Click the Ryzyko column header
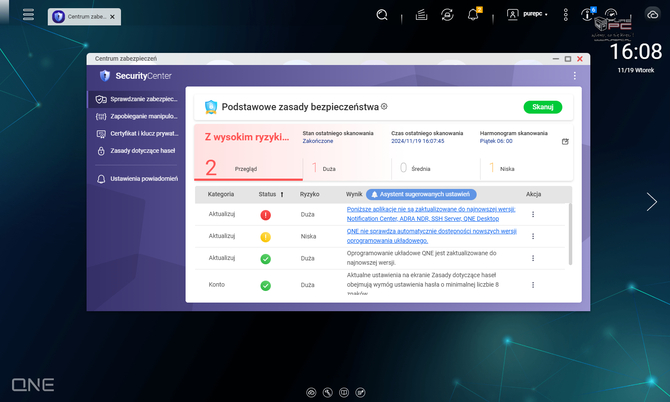Screen dimensions: 670x402 point(309,194)
